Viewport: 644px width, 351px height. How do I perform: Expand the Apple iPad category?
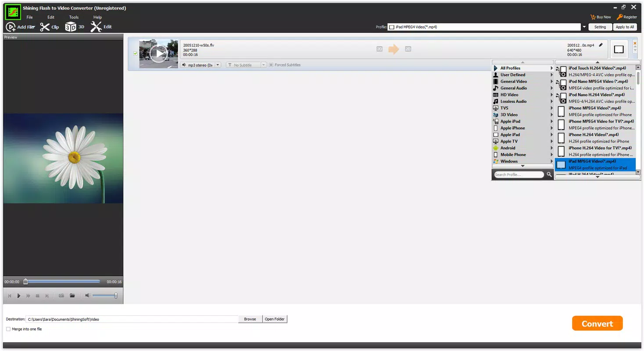552,135
